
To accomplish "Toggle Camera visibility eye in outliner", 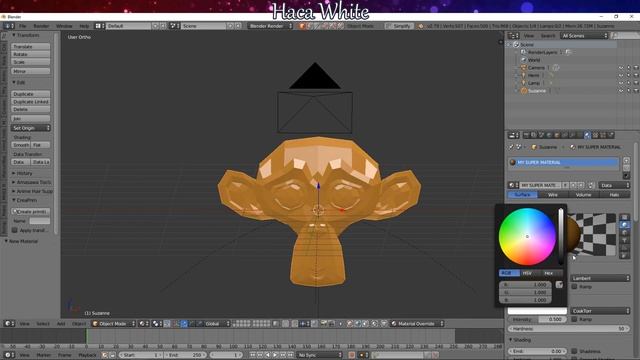I will pyautogui.click(x=621, y=68).
